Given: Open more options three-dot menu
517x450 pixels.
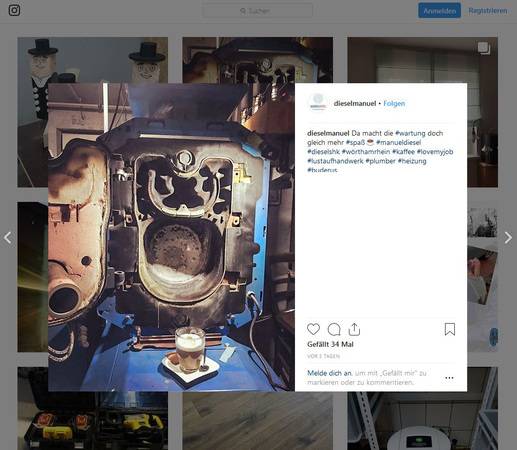Looking at the screenshot, I should pyautogui.click(x=449, y=378).
